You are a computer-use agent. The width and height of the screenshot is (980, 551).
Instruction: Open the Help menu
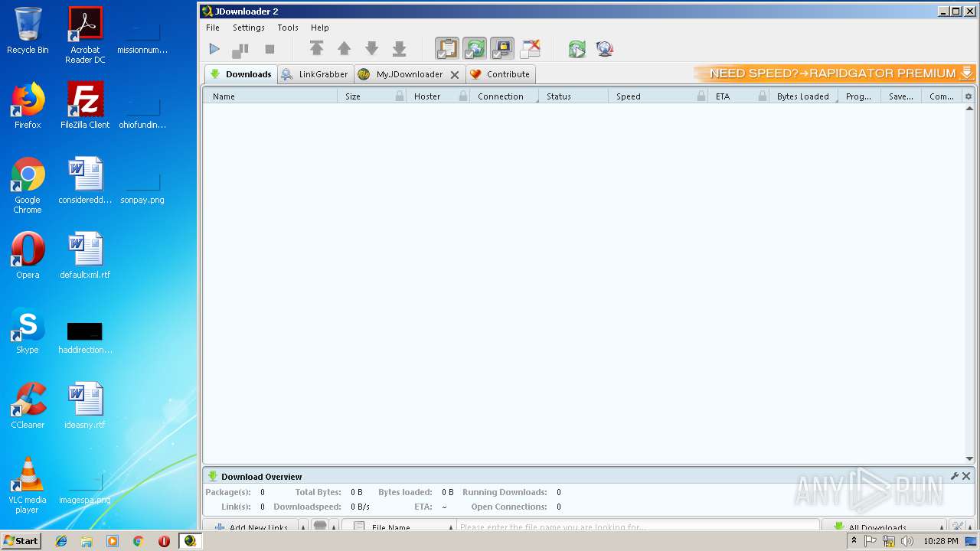coord(319,28)
